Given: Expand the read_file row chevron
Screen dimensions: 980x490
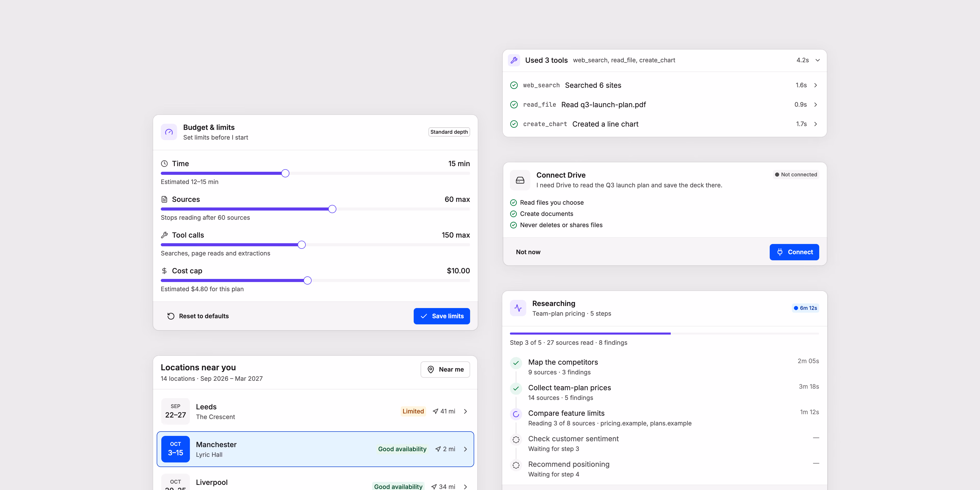Looking at the screenshot, I should point(816,105).
